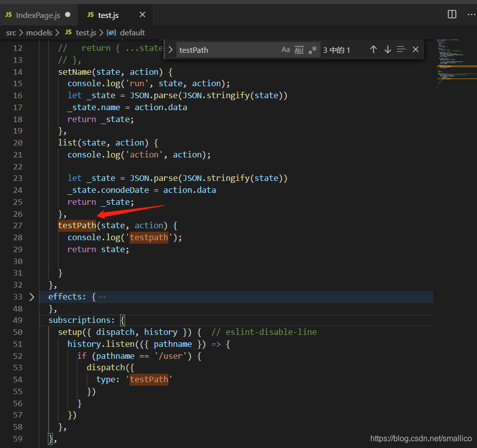
Task: Click setName on line 14
Action: (75, 72)
